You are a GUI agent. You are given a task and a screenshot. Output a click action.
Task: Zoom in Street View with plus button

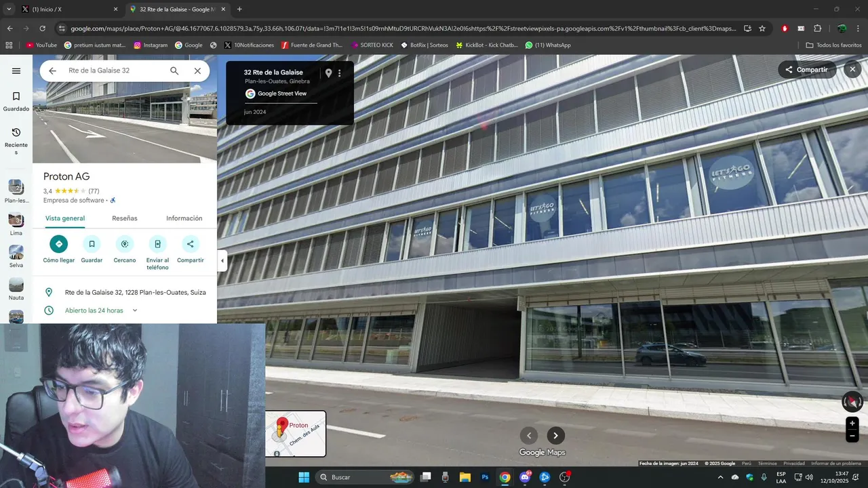pos(852,423)
